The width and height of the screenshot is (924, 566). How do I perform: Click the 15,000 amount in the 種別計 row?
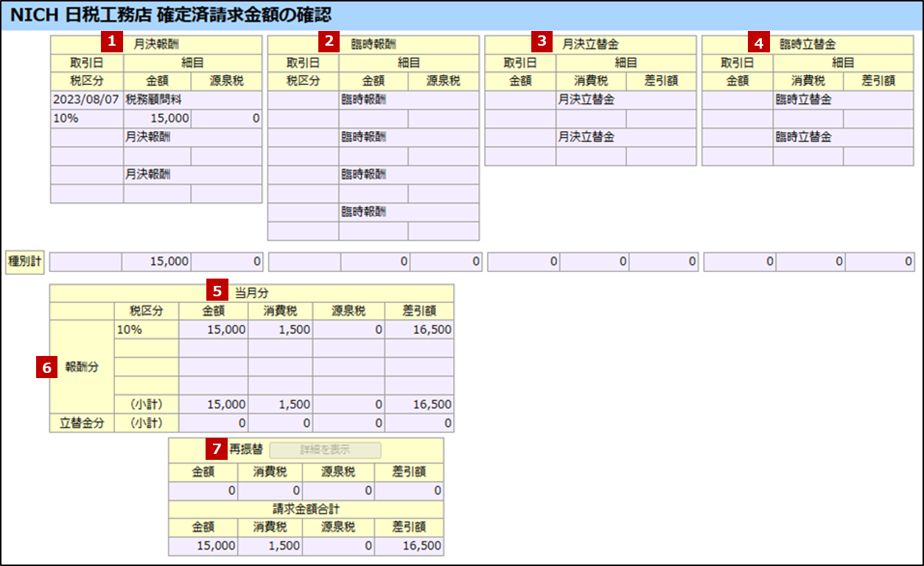tap(156, 262)
